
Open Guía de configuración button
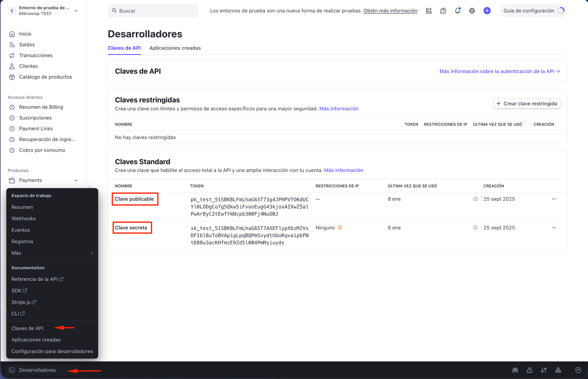533,11
